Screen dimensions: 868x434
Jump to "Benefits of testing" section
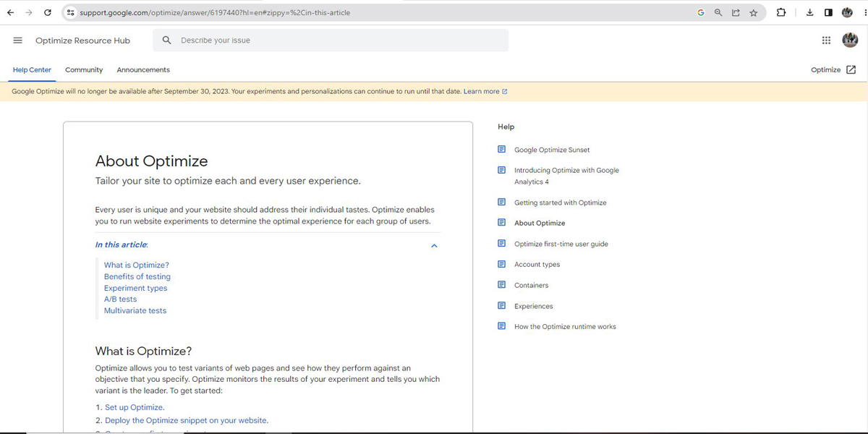click(137, 276)
